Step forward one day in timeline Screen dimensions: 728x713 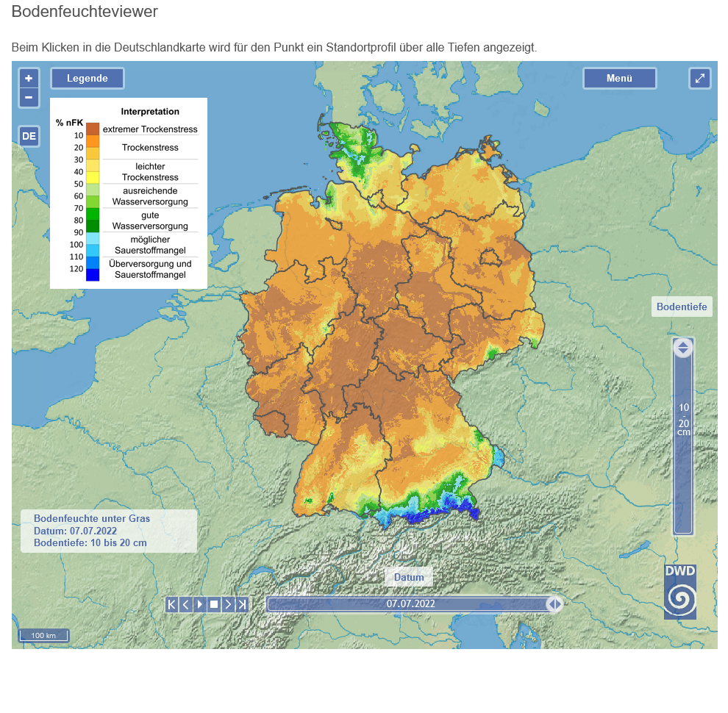tap(228, 604)
